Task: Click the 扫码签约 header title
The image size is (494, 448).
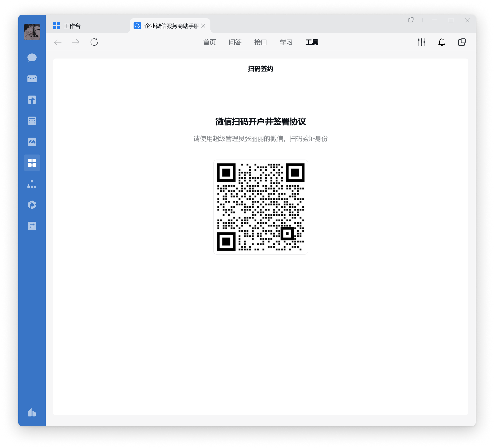Action: pos(260,69)
